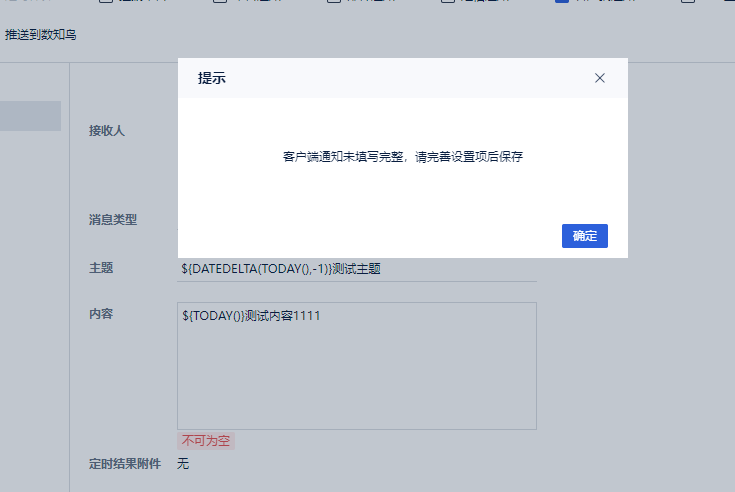This screenshot has width=735, height=492.
Task: Click the 主题 field label
Action: click(101, 268)
